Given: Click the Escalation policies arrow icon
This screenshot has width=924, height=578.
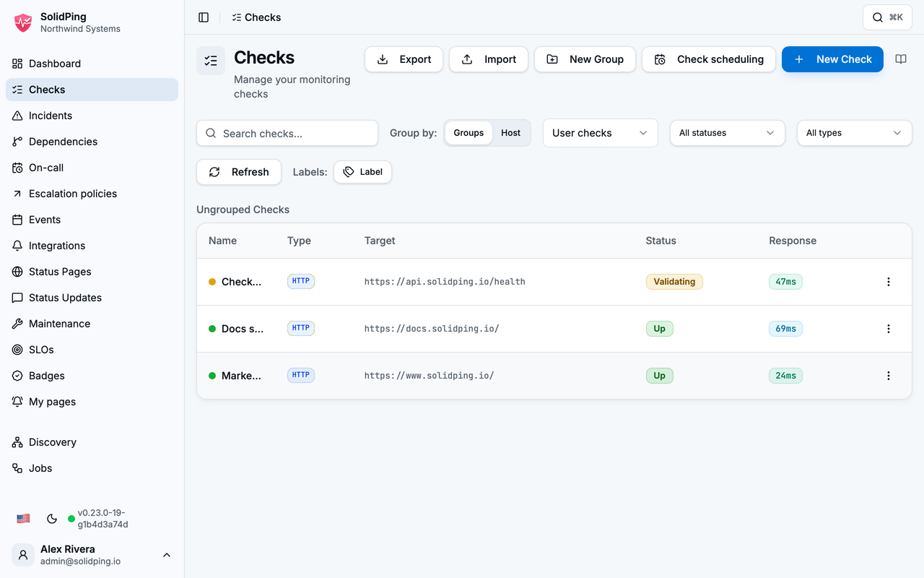Looking at the screenshot, I should (x=17, y=194).
